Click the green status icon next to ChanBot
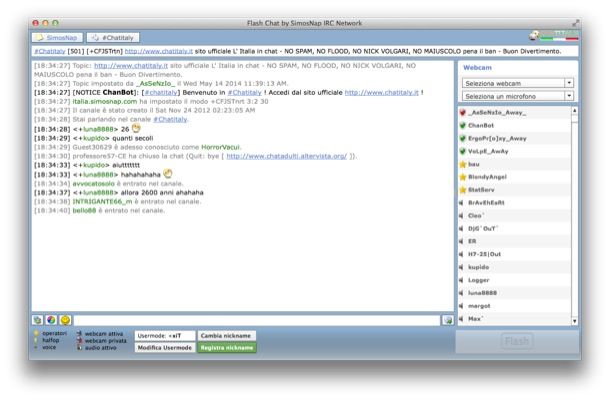The height and width of the screenshot is (400, 610). tap(463, 125)
